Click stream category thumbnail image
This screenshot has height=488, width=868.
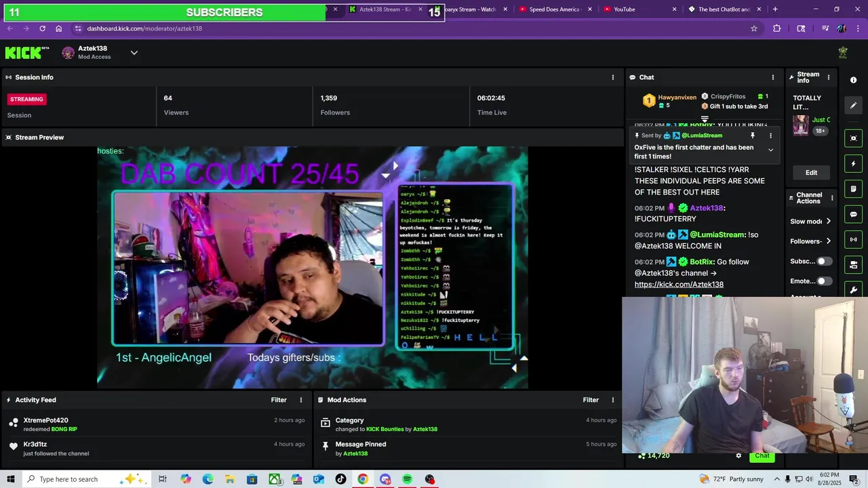(801, 125)
